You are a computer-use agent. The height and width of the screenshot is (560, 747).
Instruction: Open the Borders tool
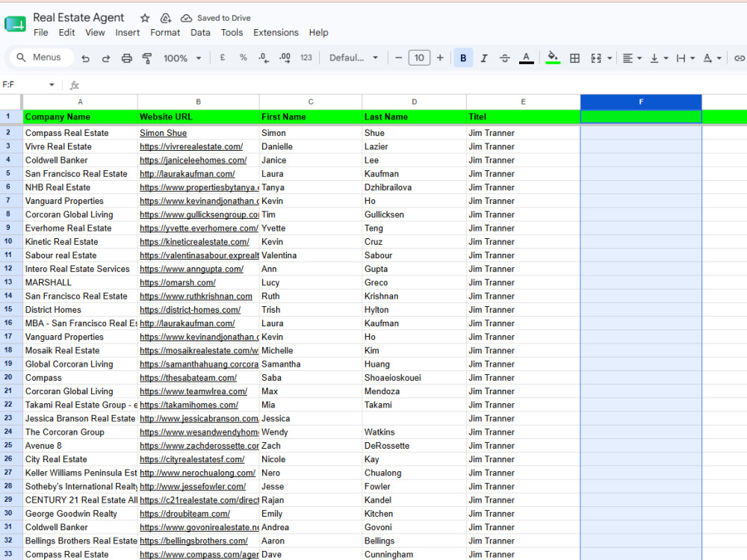[575, 58]
